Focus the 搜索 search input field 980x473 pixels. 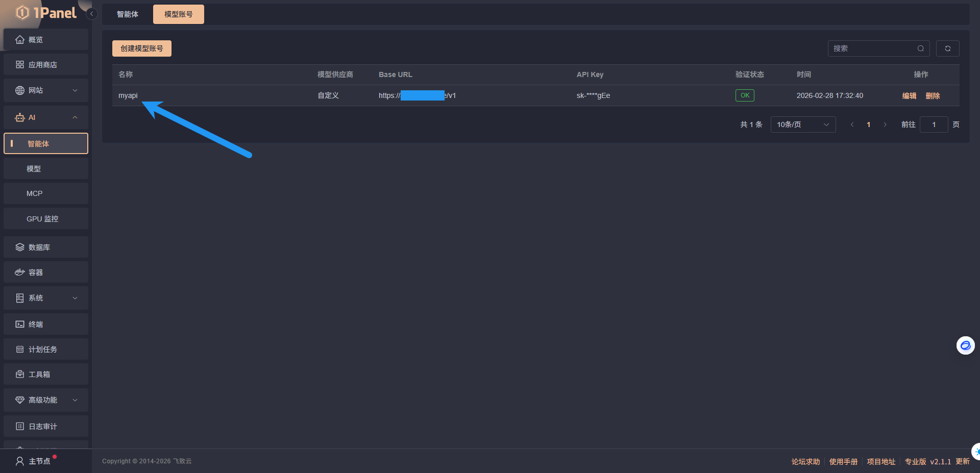(x=873, y=48)
